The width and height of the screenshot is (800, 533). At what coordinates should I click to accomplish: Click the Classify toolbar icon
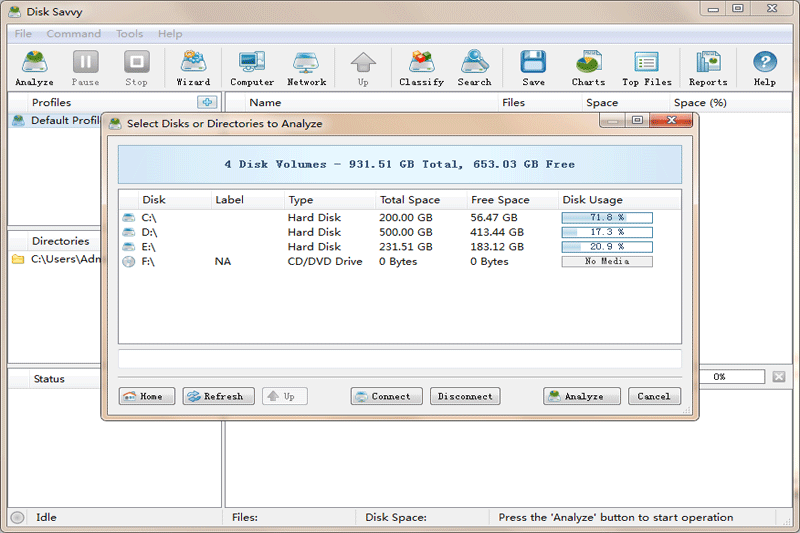click(421, 68)
